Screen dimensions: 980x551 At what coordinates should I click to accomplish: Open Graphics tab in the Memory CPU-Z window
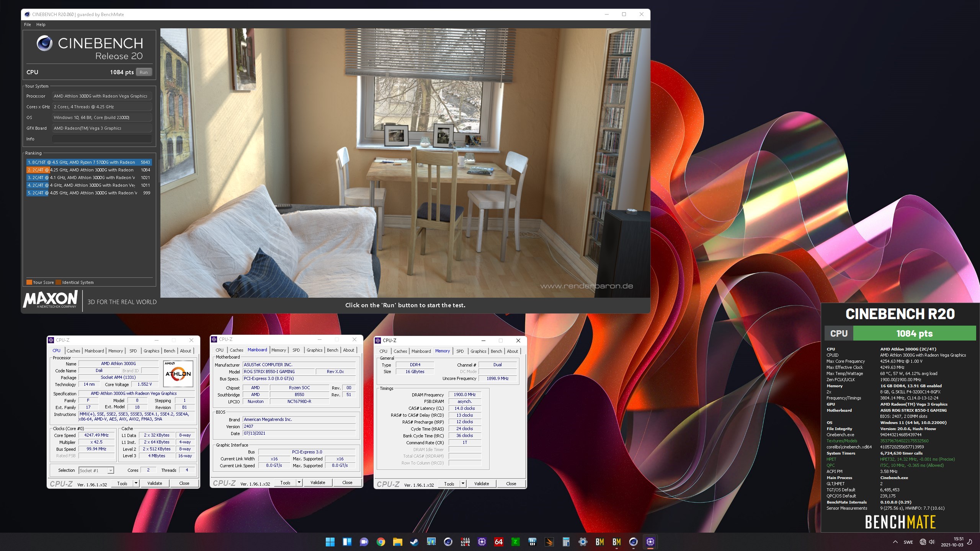pos(478,351)
